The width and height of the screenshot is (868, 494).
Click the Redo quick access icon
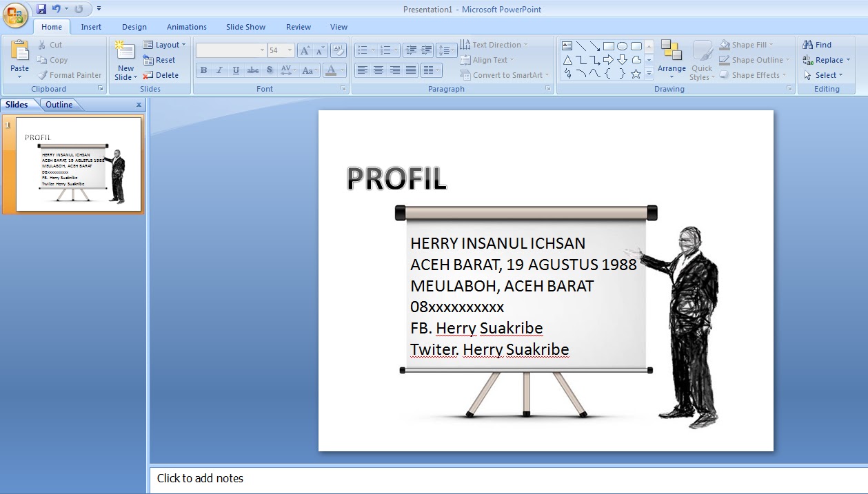pyautogui.click(x=79, y=9)
